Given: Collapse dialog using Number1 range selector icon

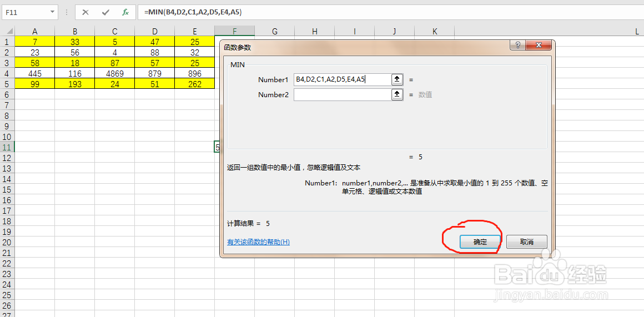Looking at the screenshot, I should click(397, 79).
